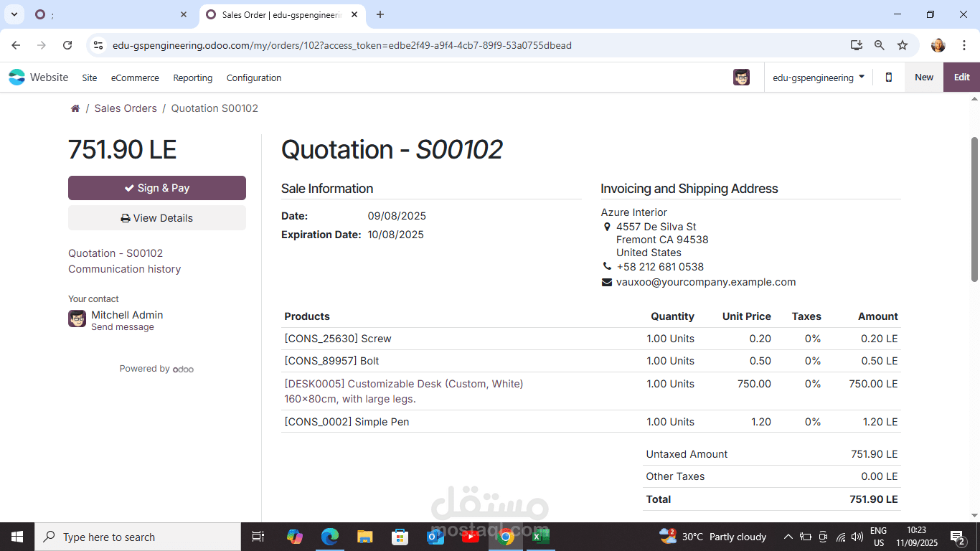Click the Edit button
Viewport: 980px width, 551px height.
[x=961, y=77]
